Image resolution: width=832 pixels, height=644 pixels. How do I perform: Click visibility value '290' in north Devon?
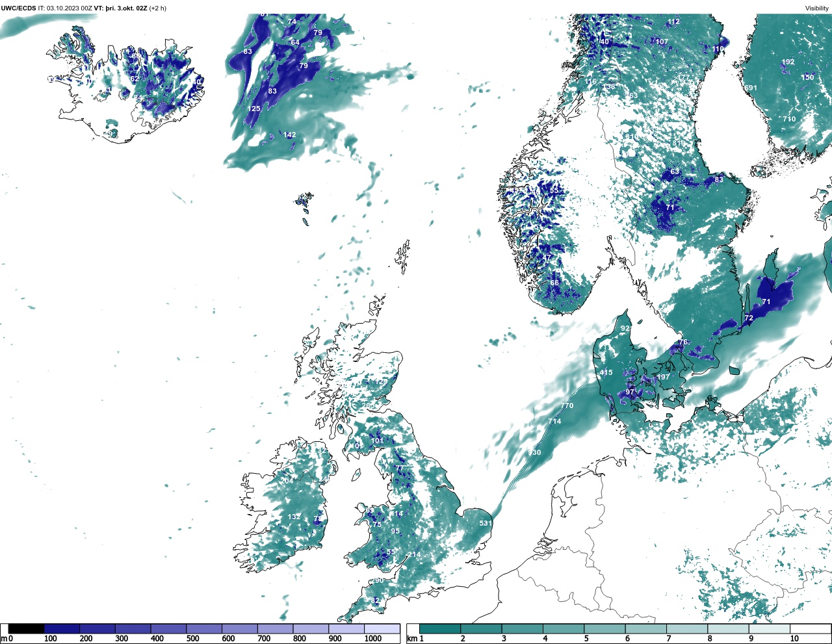377,580
